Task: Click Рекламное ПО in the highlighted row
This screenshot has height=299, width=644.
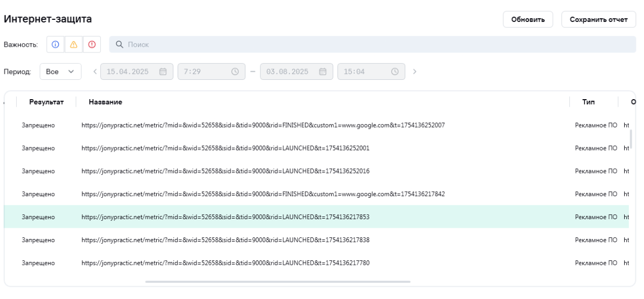Action: (596, 217)
